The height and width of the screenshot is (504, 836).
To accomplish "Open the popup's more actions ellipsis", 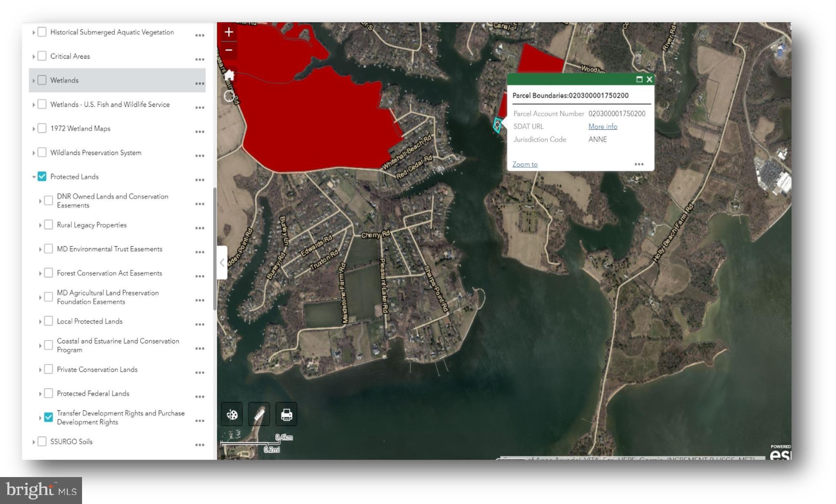I will tap(639, 164).
